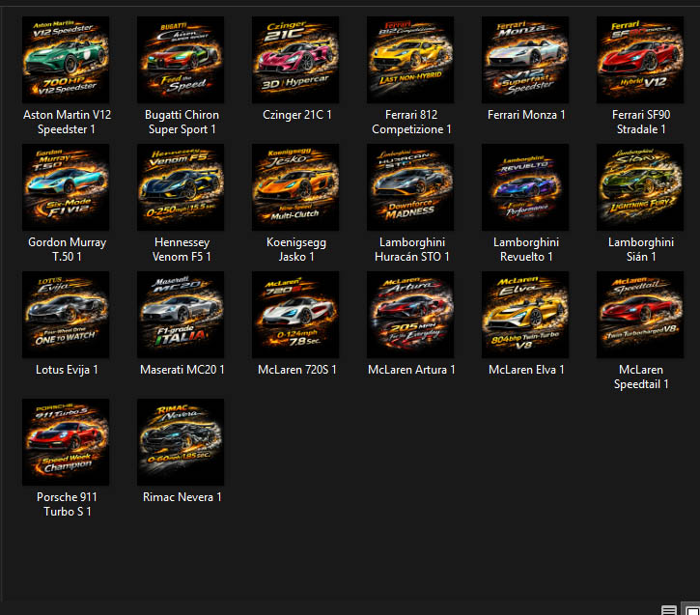Select the Lotus Evija 1 thumbnail
700x615 pixels.
click(66, 315)
